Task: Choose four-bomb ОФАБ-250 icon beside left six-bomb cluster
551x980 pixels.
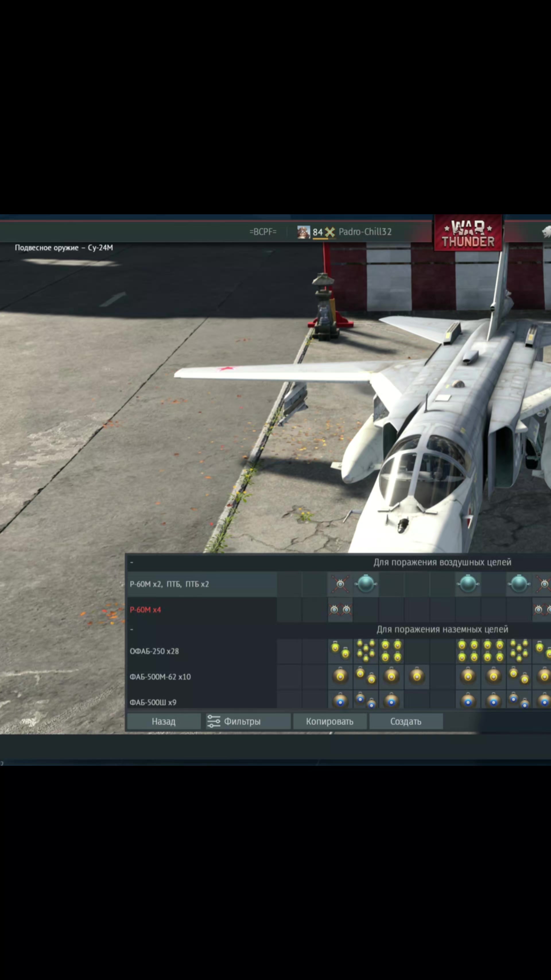Action: (x=391, y=651)
